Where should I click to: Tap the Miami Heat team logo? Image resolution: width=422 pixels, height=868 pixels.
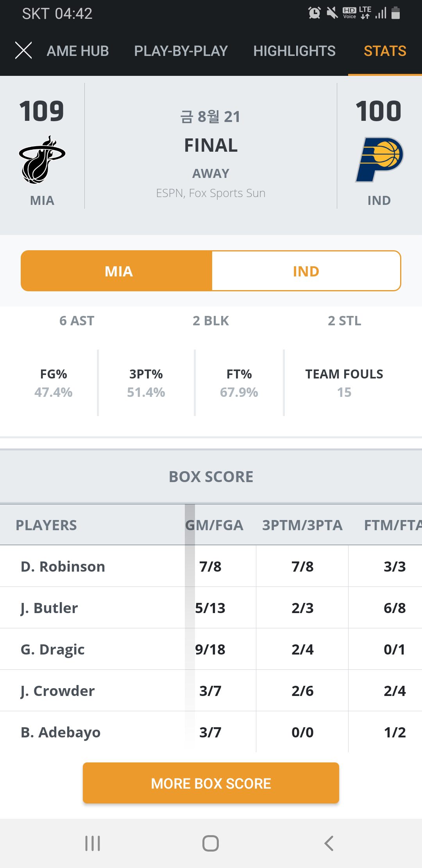tap(42, 160)
